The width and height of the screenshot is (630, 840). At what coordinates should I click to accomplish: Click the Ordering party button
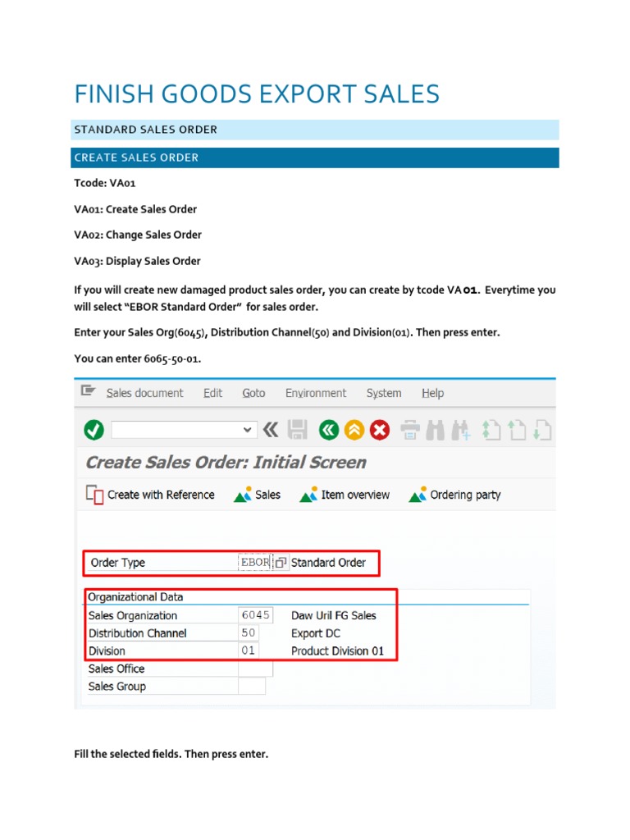click(454, 495)
